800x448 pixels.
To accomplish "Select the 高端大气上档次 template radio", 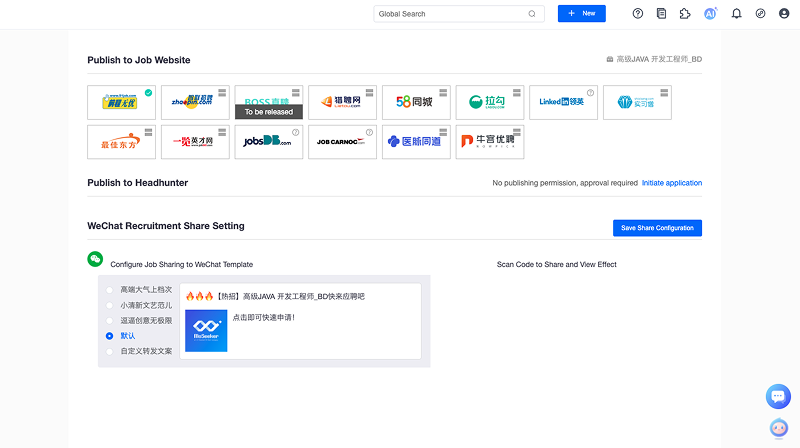I will (110, 290).
